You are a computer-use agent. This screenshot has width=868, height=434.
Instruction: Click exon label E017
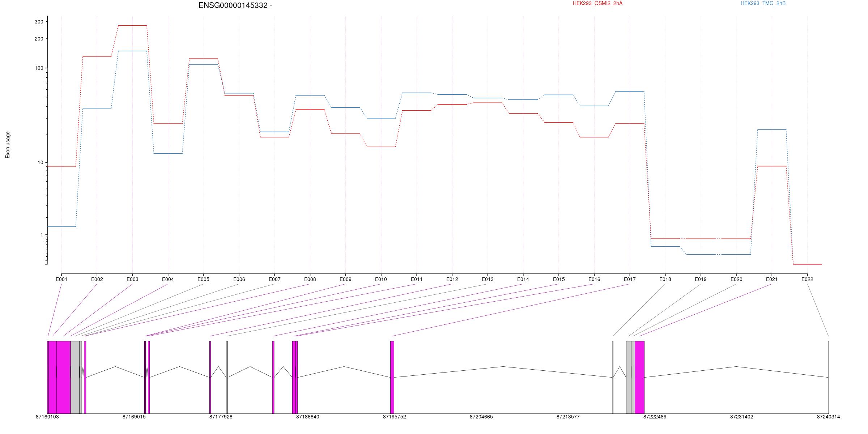[x=630, y=279]
